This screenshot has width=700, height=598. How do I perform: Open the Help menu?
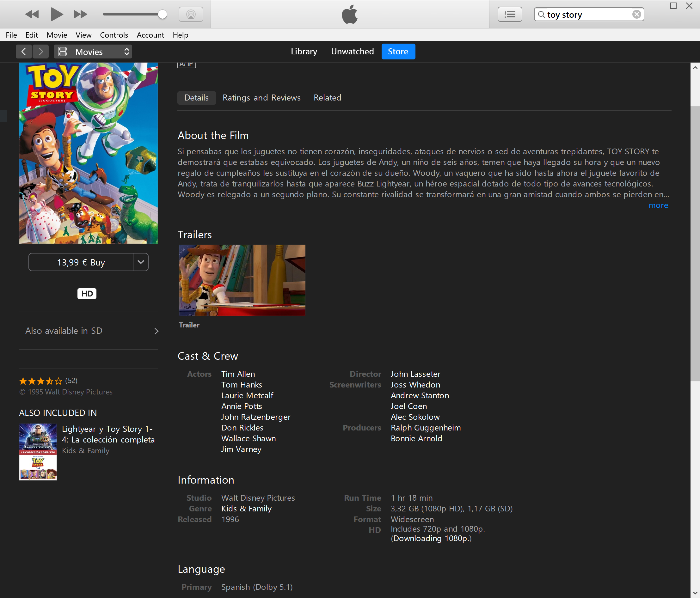click(x=181, y=35)
